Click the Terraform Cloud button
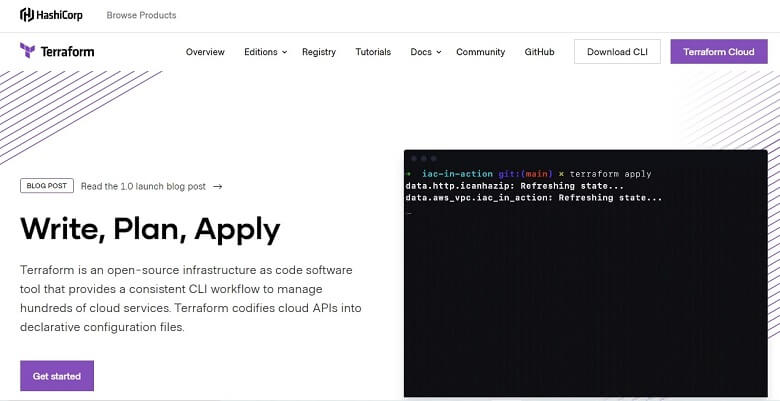780x401 pixels. [x=719, y=52]
